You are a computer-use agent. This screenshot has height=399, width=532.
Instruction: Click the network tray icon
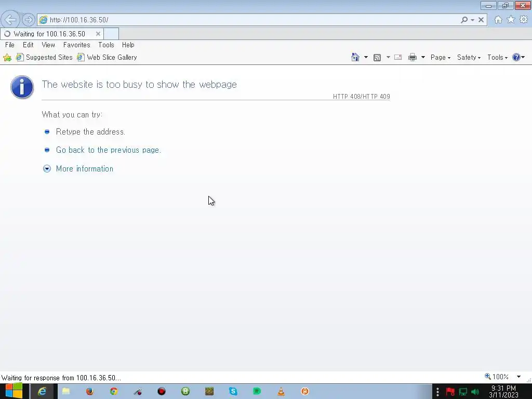tap(463, 392)
